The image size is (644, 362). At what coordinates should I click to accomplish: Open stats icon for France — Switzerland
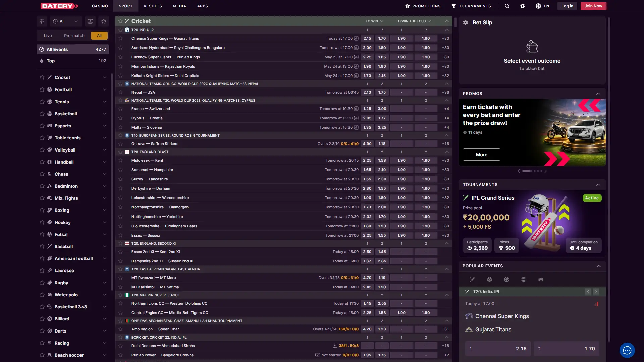pyautogui.click(x=356, y=109)
